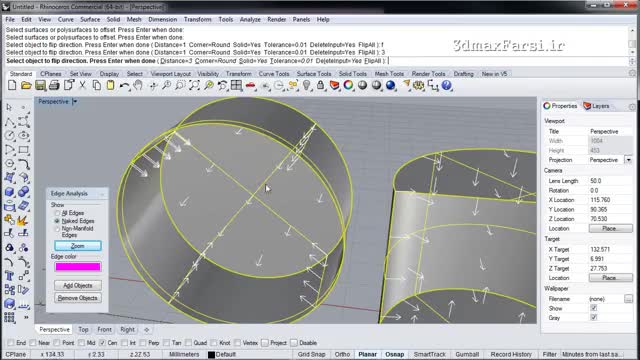Toggle the Wallpaper Show checkbox

[594, 308]
